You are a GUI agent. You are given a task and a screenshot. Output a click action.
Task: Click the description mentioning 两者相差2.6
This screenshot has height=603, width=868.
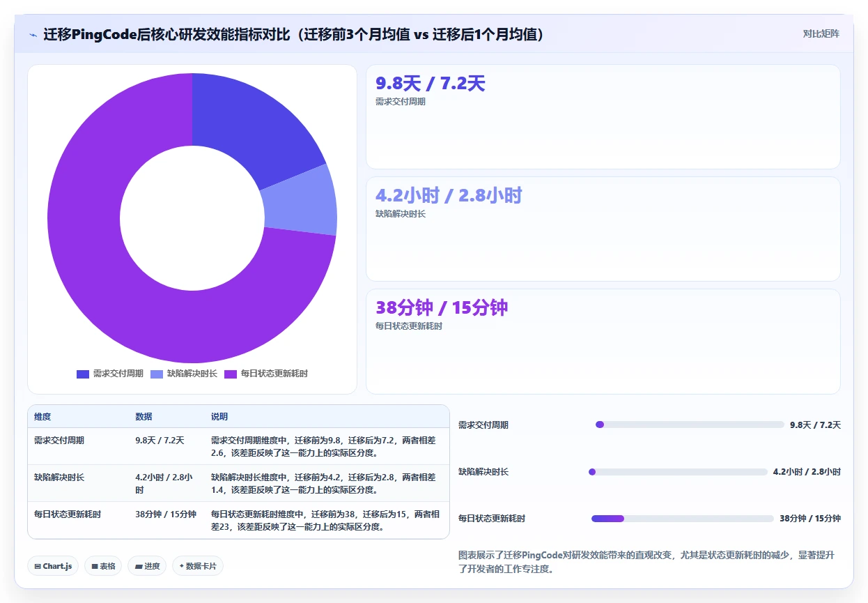click(326, 447)
